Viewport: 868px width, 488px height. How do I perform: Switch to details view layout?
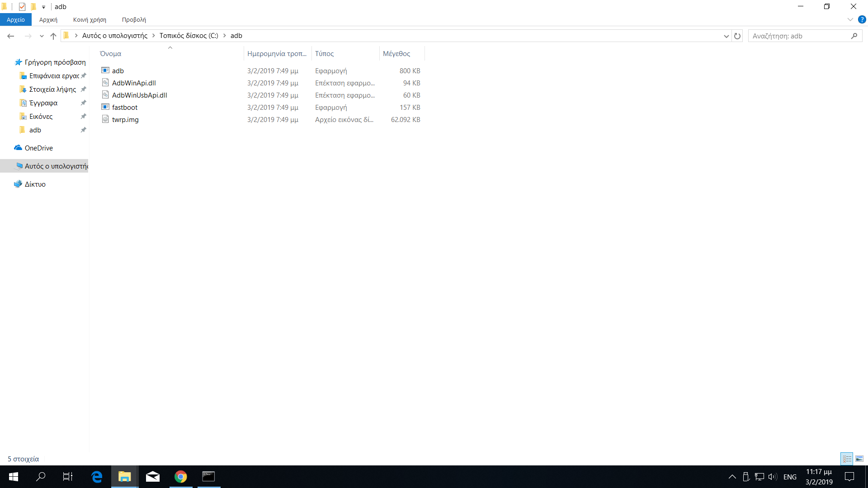[x=847, y=459]
